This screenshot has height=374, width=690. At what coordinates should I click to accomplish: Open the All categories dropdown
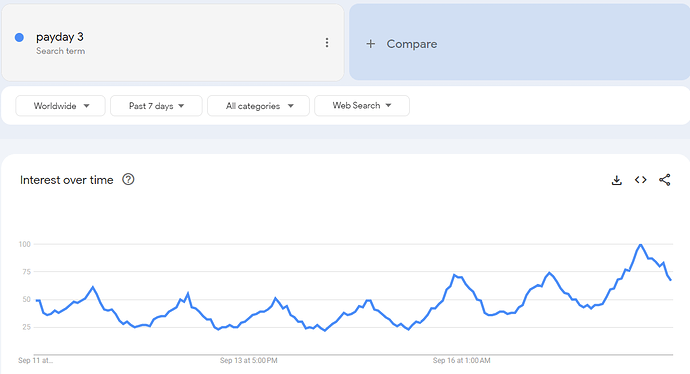click(x=258, y=106)
